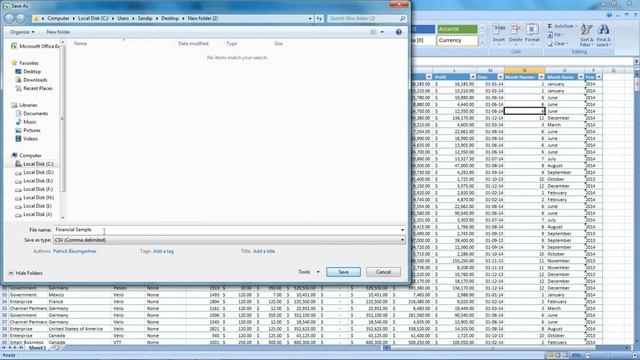Click Hide Folders
This screenshot has height=360, width=640.
25,273
